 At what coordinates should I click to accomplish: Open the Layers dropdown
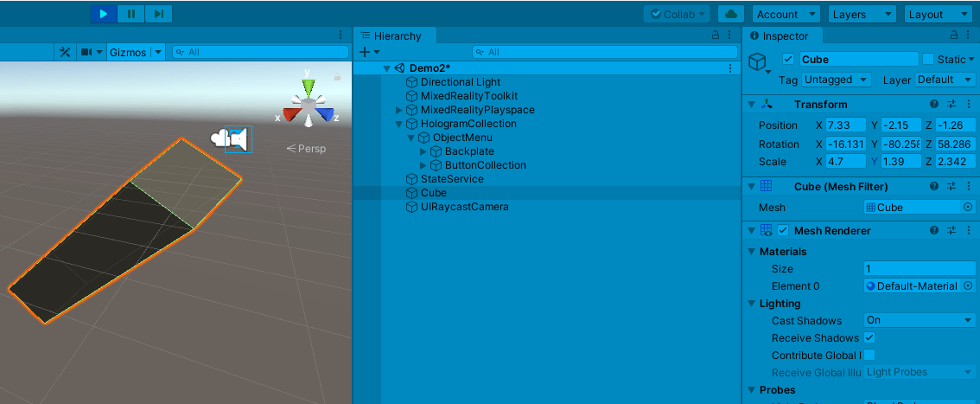(862, 15)
